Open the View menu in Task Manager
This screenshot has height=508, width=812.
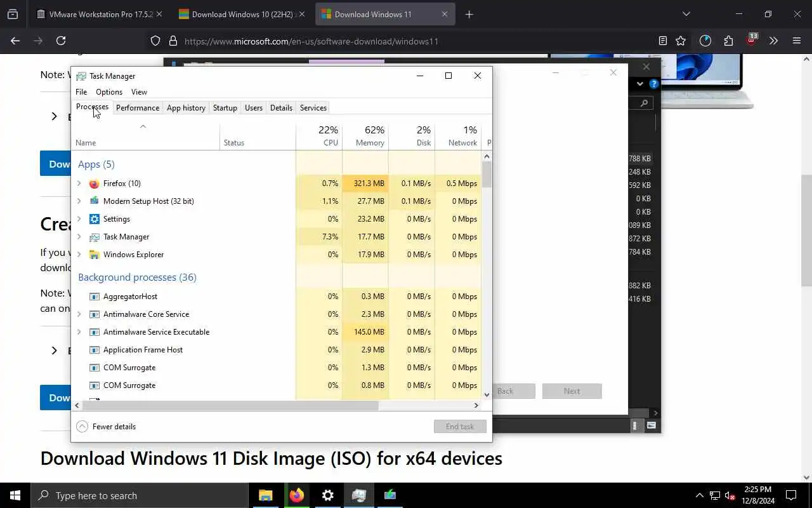pos(139,92)
